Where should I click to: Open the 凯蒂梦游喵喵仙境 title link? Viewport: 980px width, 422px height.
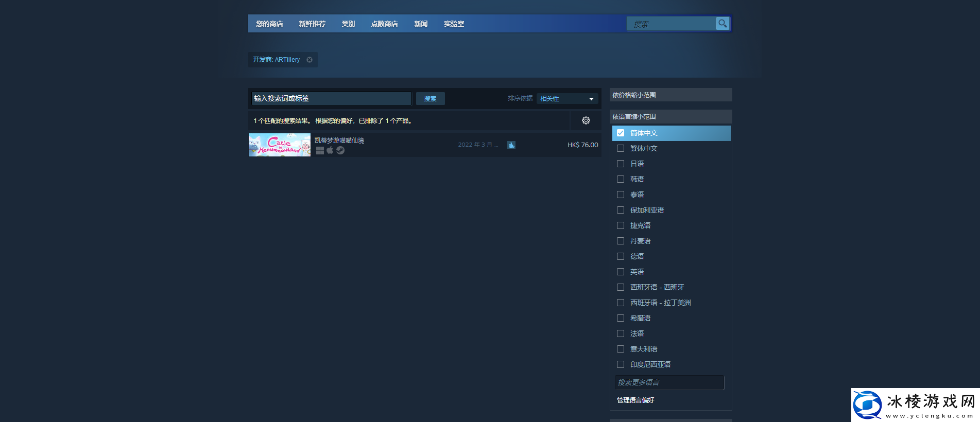click(339, 140)
